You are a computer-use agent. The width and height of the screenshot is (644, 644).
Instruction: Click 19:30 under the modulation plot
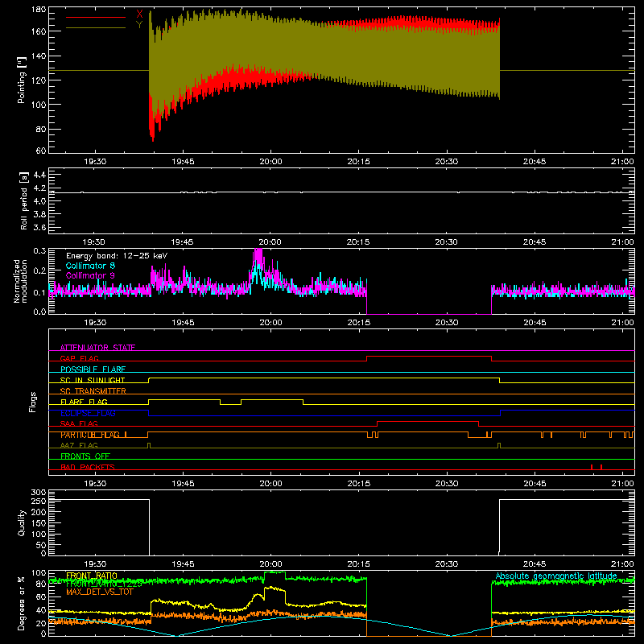tap(95, 323)
